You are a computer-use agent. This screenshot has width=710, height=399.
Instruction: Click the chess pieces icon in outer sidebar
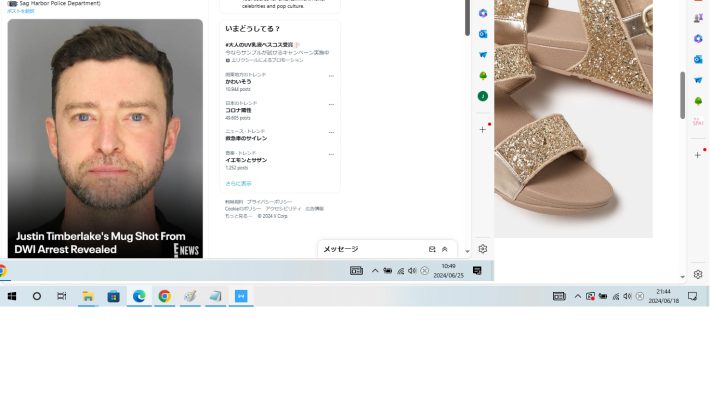[x=698, y=18]
